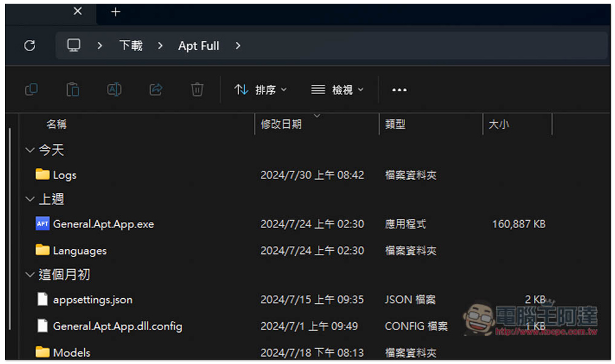Click the date 2024/7/1 上午 09:49
The height and width of the screenshot is (364, 615).
click(x=309, y=326)
